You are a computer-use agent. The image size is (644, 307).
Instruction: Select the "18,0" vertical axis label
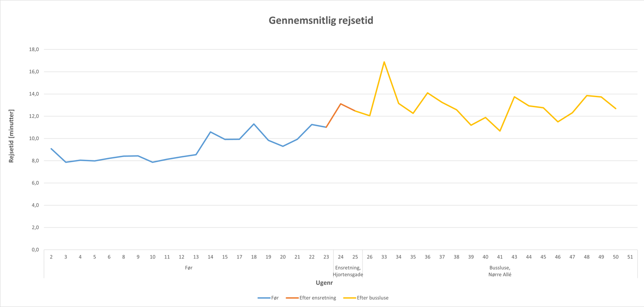point(33,49)
